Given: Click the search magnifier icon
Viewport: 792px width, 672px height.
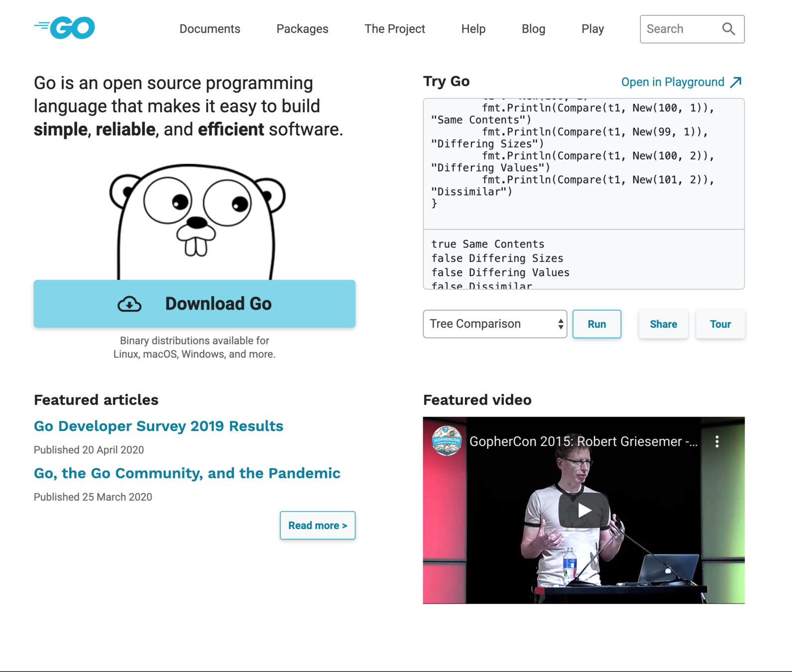Looking at the screenshot, I should pyautogui.click(x=728, y=29).
